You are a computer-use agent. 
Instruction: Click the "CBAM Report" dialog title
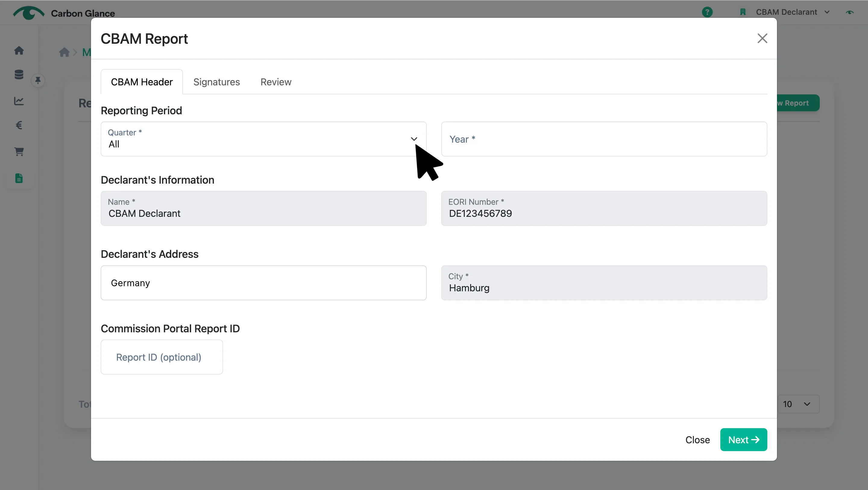pyautogui.click(x=144, y=39)
